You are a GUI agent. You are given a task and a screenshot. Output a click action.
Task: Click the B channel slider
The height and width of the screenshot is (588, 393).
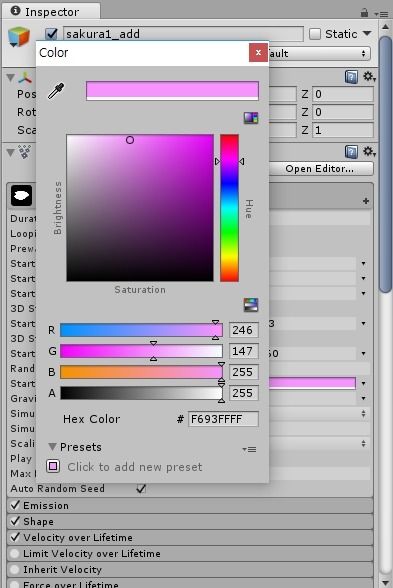click(141, 372)
